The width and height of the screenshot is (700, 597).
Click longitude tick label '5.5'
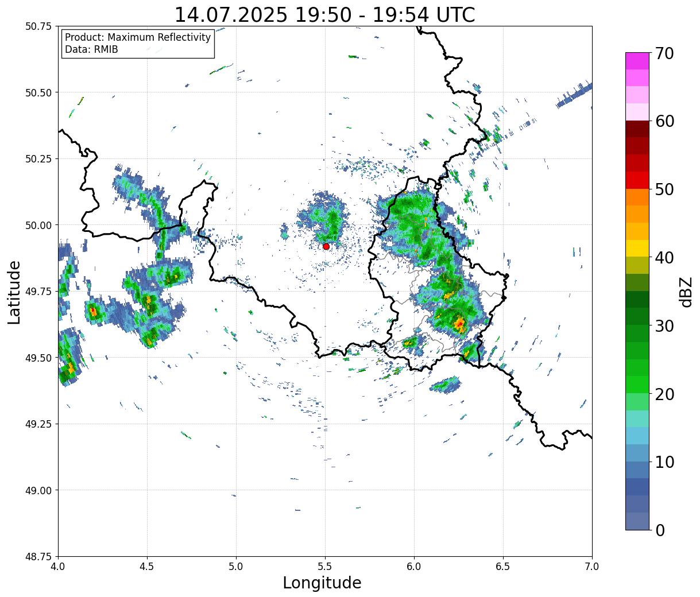325,566
